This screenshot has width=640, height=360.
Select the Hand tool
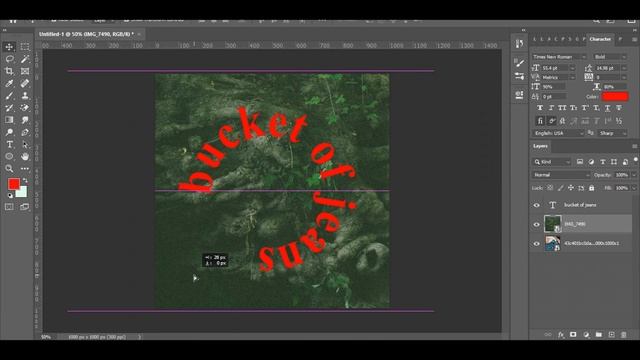tap(25, 156)
